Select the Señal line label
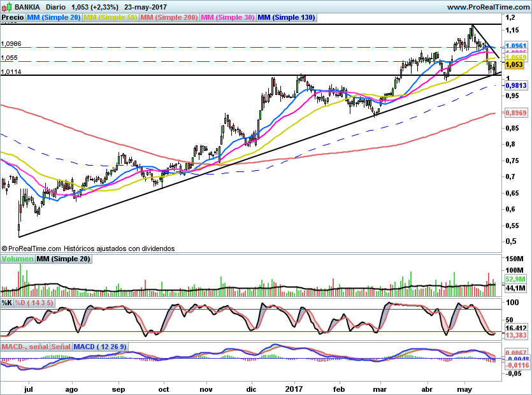Screen dimensions: 532x395 [61, 347]
